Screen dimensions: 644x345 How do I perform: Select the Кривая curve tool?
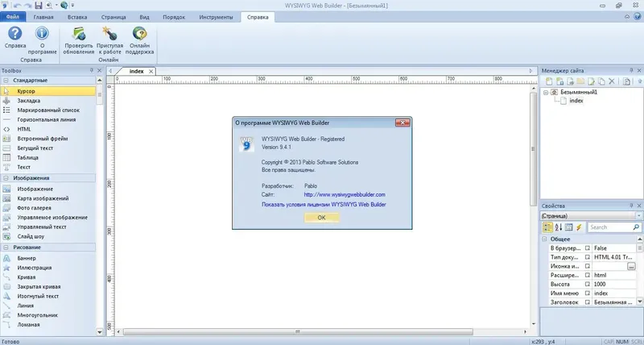tap(27, 277)
